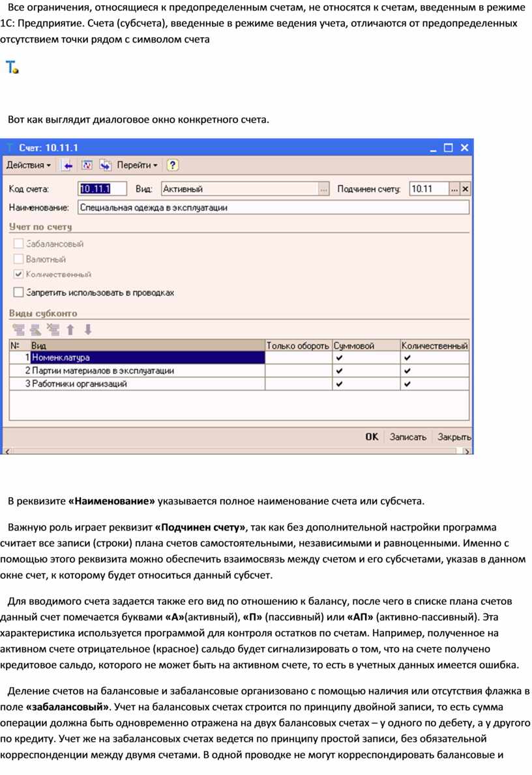The width and height of the screenshot is (532, 775).
Task: Toggle the Количественный checkbox under Учет по счету
Action: (19, 274)
